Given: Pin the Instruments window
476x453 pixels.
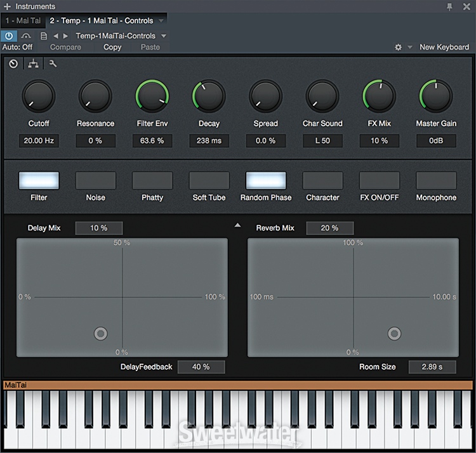Looking at the screenshot, I should 449,6.
